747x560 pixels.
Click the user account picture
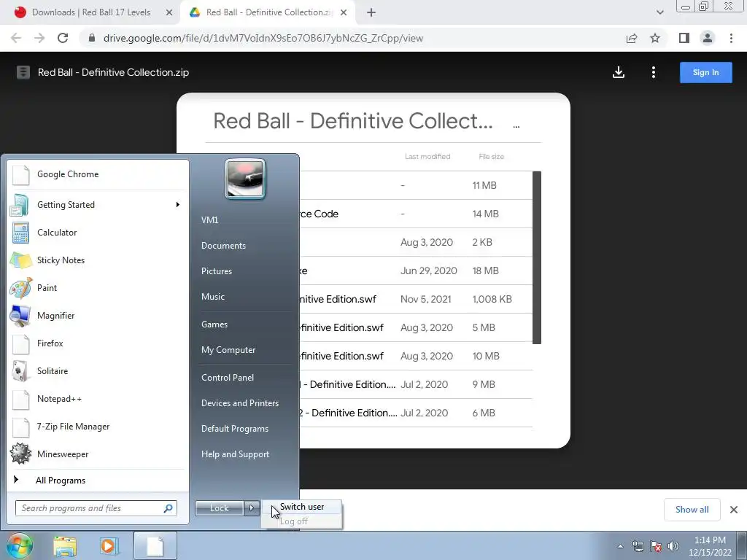245,179
